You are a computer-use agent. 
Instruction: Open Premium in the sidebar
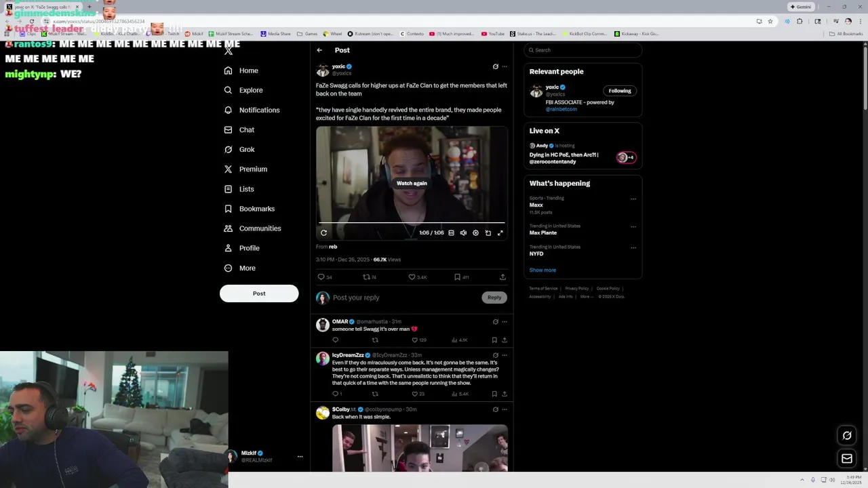click(x=245, y=169)
